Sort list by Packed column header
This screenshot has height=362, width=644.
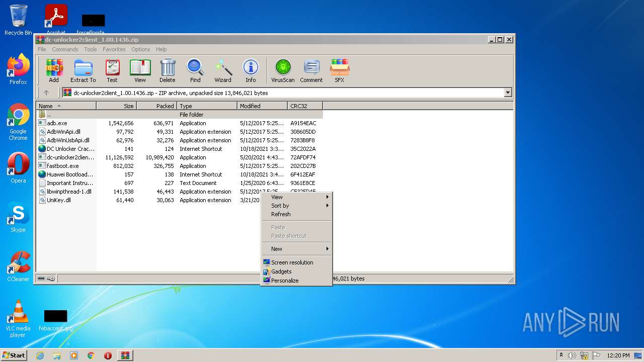point(156,106)
